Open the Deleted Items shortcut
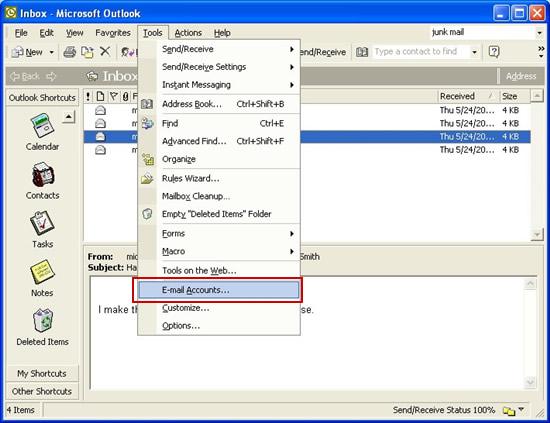 [42, 327]
